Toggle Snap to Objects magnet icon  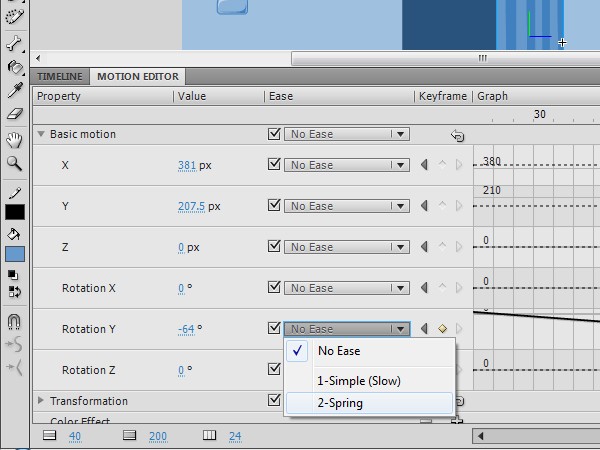pyautogui.click(x=14, y=322)
